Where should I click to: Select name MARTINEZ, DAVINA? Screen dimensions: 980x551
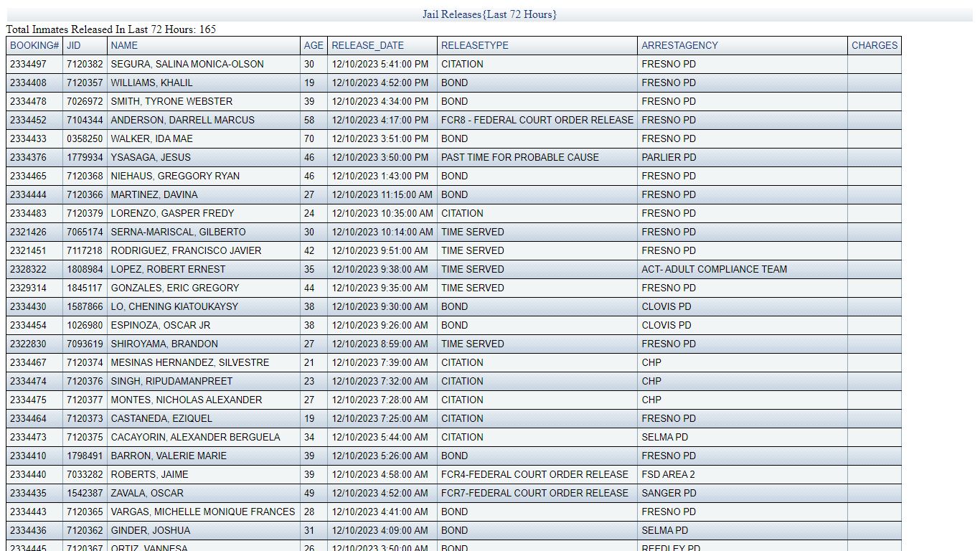pyautogui.click(x=154, y=194)
